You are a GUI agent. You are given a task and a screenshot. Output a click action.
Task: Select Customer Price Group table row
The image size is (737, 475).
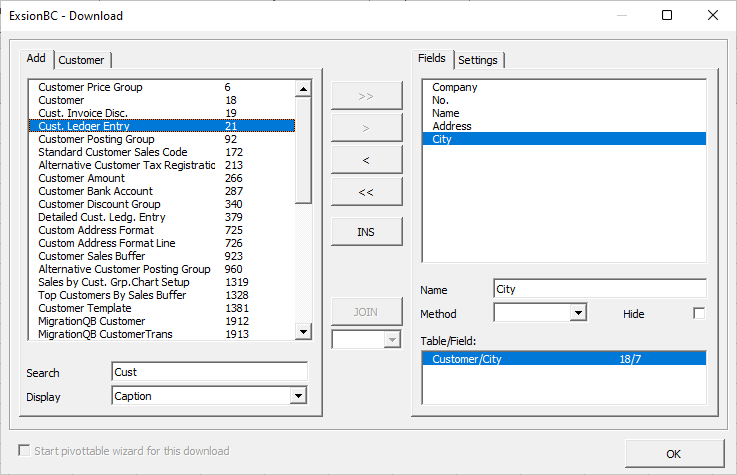tap(162, 87)
